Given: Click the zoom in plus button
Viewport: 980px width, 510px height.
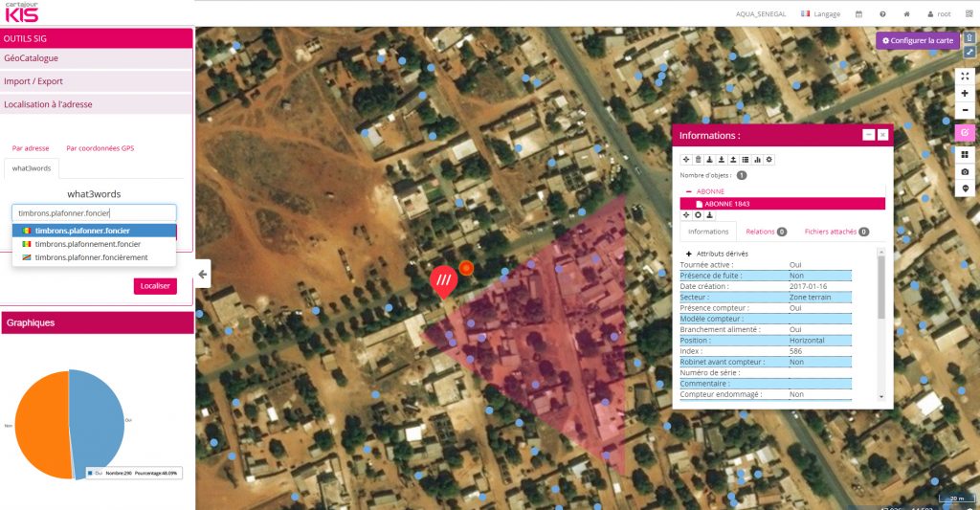Looking at the screenshot, I should pyautogui.click(x=965, y=94).
